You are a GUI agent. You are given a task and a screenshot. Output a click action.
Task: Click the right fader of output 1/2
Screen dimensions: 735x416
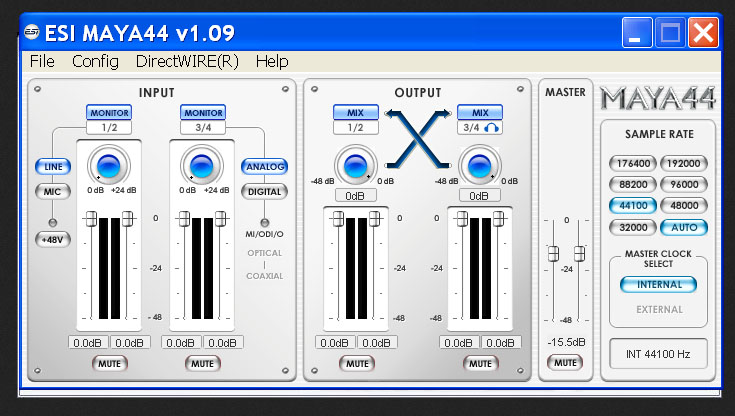[374, 219]
